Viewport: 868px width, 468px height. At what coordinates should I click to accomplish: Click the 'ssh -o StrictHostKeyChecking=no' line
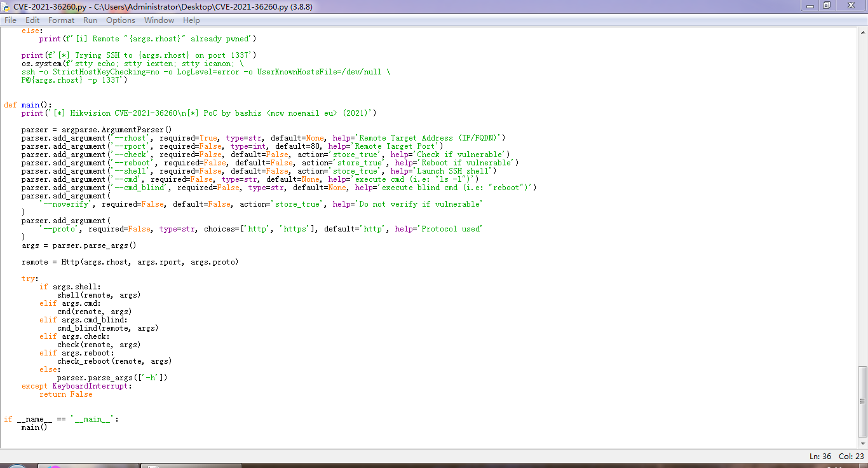(x=206, y=72)
